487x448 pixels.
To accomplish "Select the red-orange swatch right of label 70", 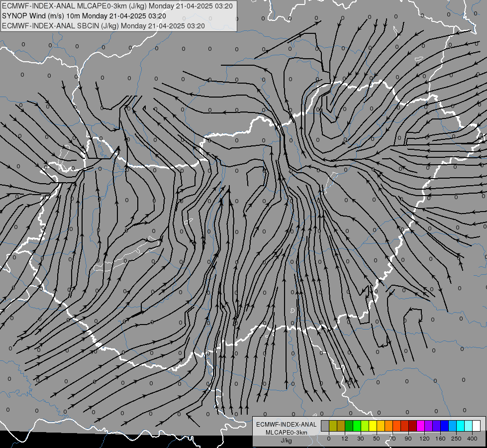I will tap(397, 426).
